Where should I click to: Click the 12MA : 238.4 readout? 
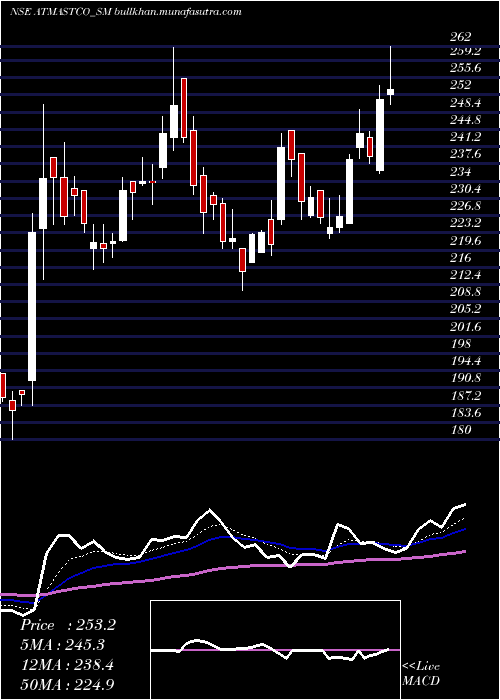point(67,666)
